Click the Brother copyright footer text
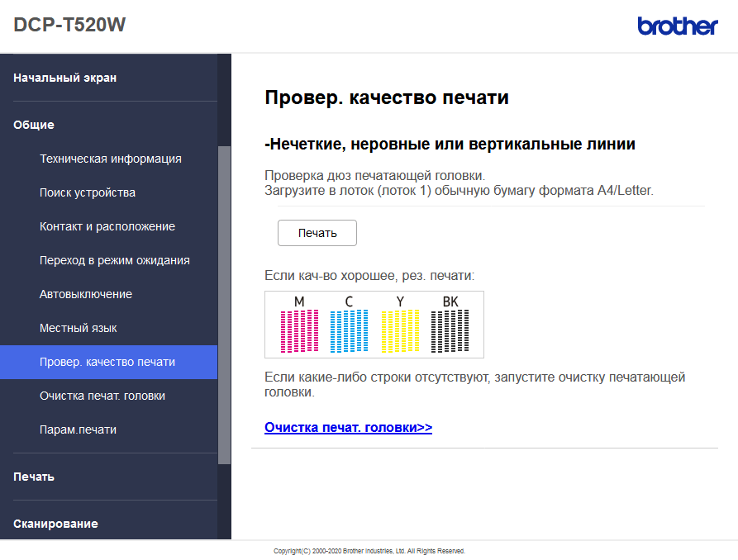Image resolution: width=738 pixels, height=560 pixels. pyautogui.click(x=369, y=551)
